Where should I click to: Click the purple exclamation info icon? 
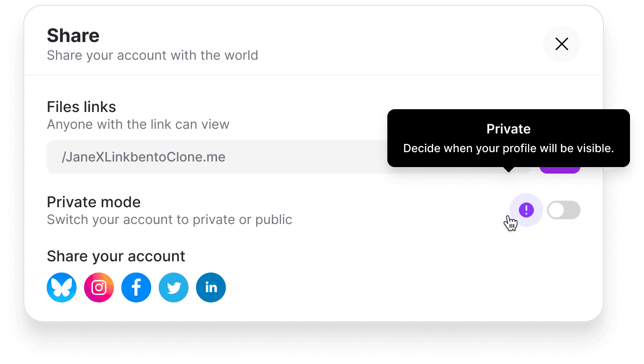526,210
